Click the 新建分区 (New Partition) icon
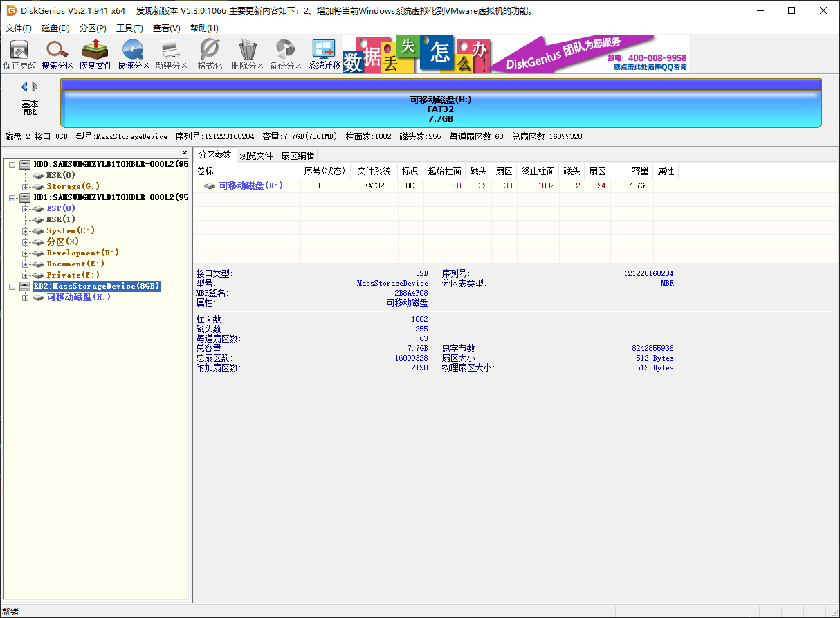 (x=171, y=54)
